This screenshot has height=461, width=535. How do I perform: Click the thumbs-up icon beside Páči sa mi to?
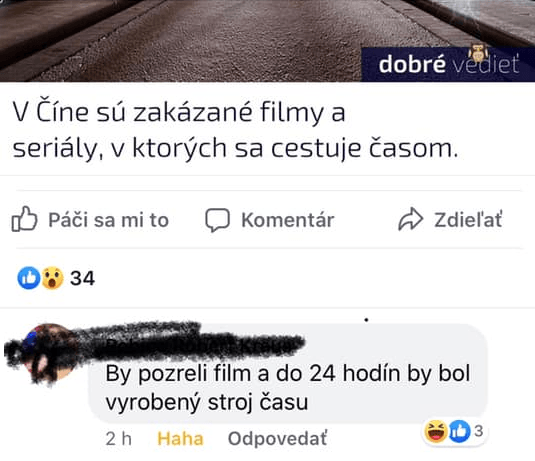[24, 219]
